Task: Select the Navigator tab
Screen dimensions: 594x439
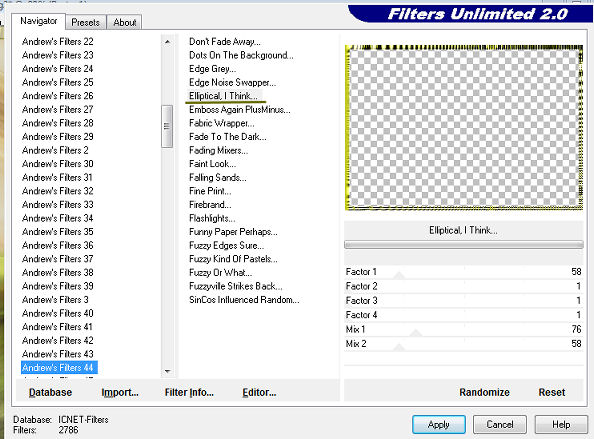Action: click(x=39, y=21)
